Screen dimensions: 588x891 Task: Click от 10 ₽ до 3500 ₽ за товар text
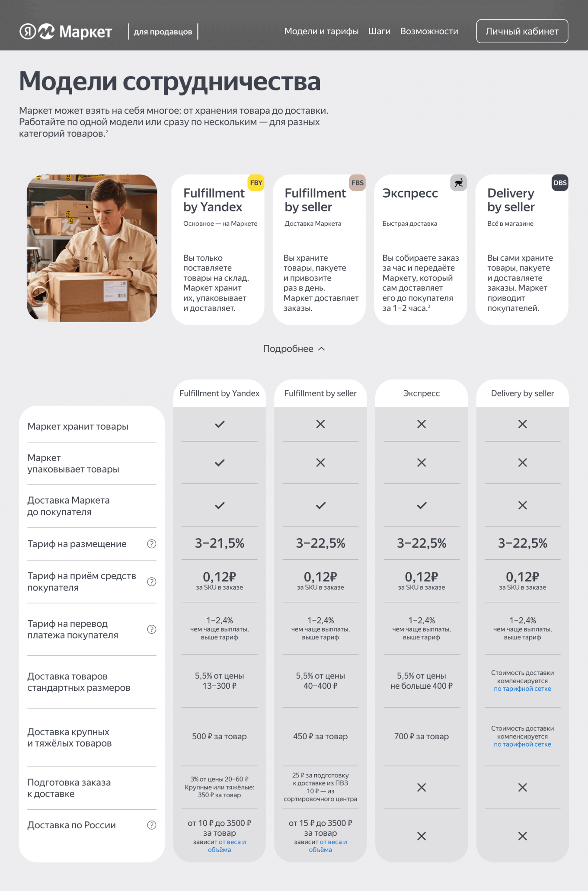220,828
